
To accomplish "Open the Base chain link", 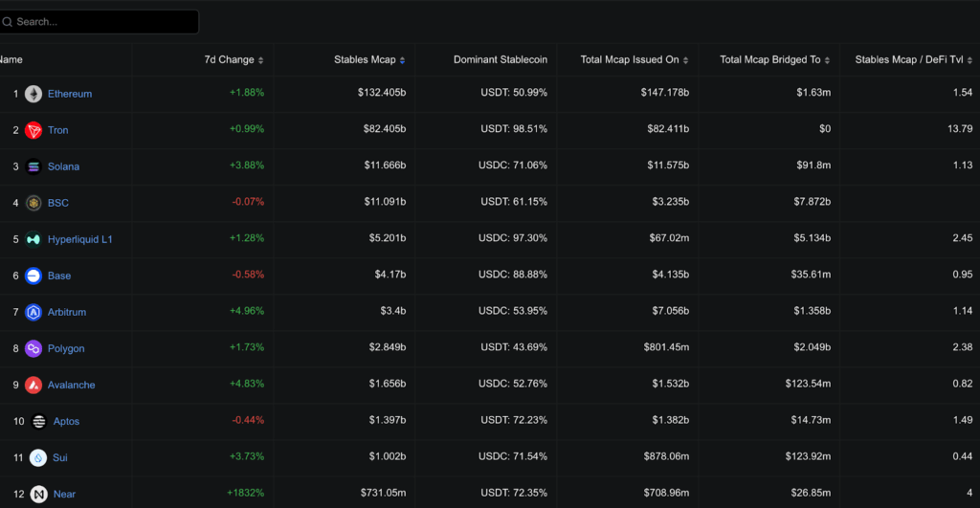I will [x=58, y=276].
